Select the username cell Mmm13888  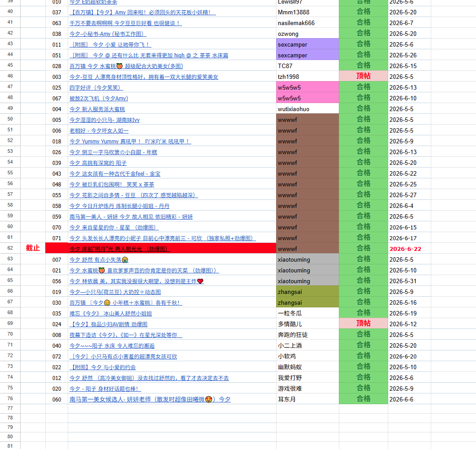[307, 13]
